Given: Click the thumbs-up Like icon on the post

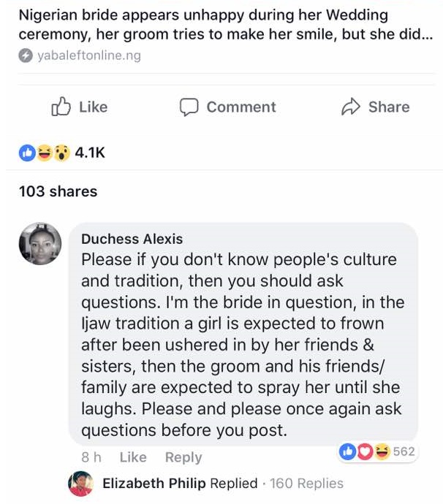Looking at the screenshot, I should pyautogui.click(x=60, y=107).
